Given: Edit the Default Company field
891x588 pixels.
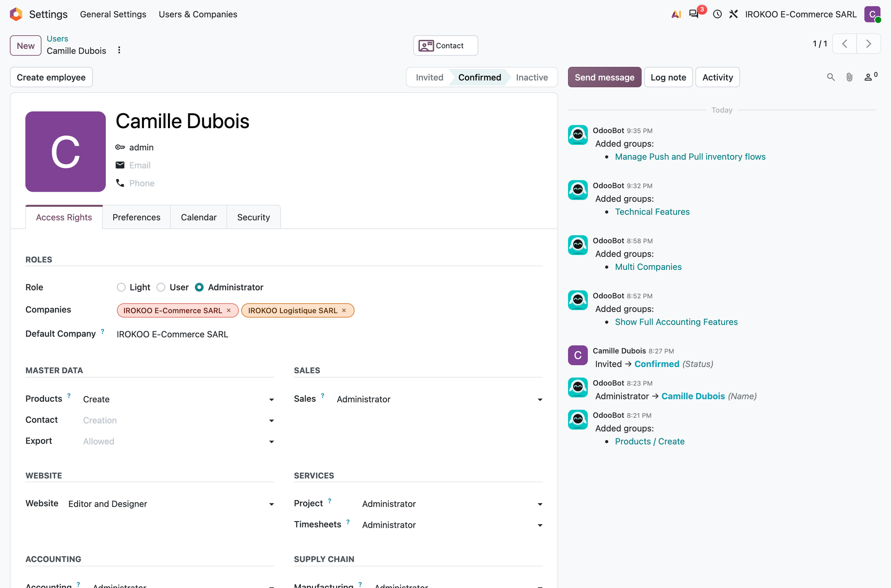Looking at the screenshot, I should (329, 334).
